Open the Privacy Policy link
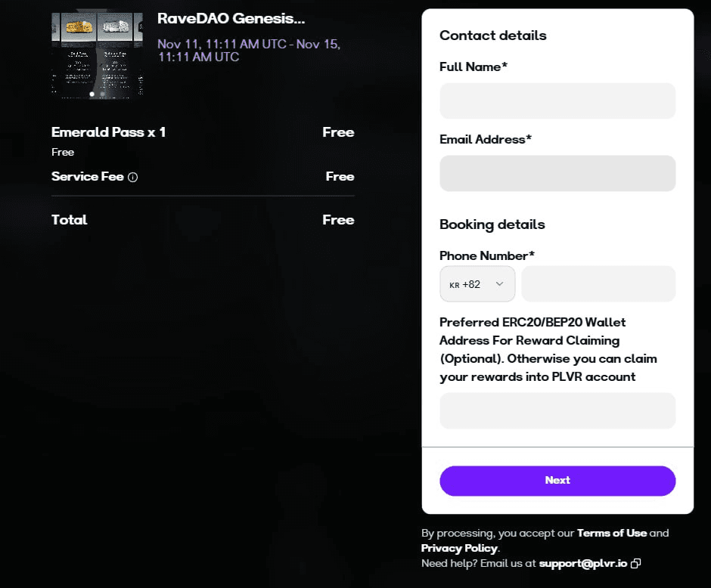This screenshot has width=711, height=588. tap(459, 548)
